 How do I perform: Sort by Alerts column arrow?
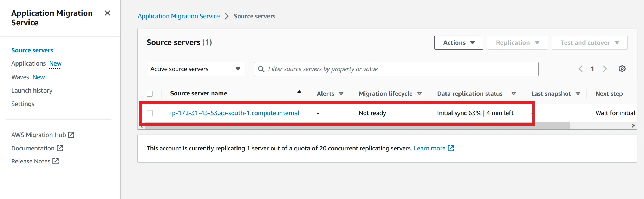[341, 94]
